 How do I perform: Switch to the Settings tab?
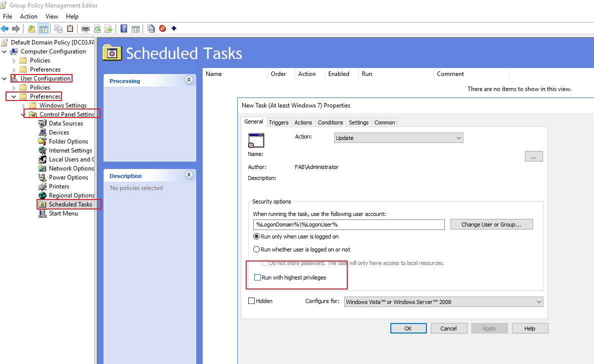click(x=359, y=122)
